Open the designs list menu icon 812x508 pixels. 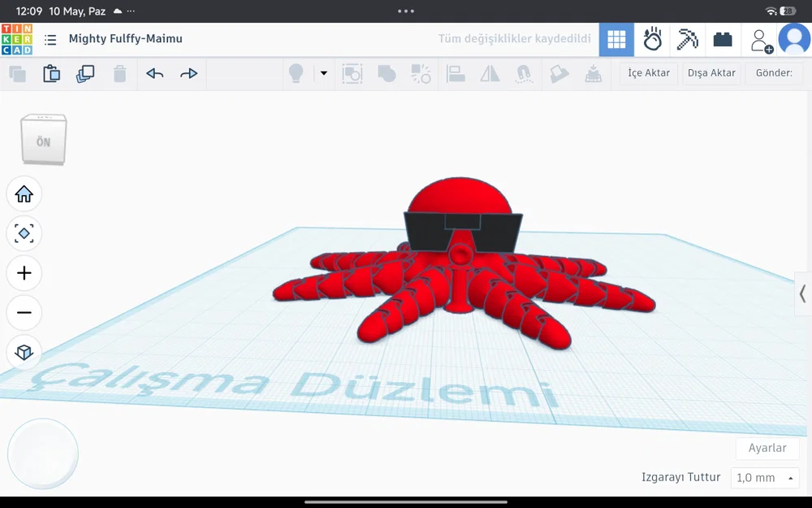tap(50, 39)
